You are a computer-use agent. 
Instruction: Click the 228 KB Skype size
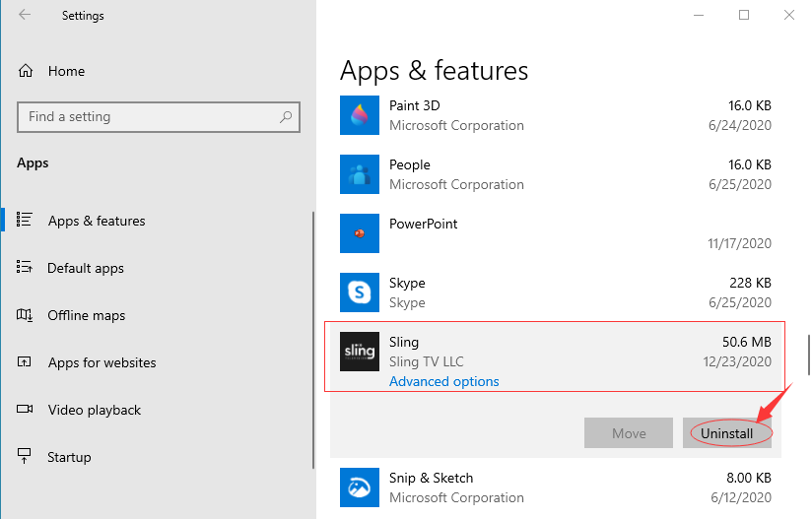pyautogui.click(x=750, y=283)
